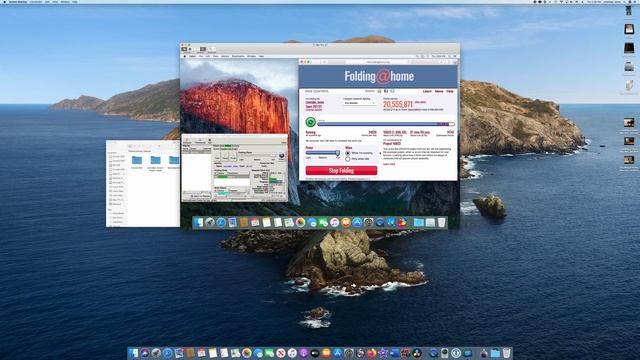Open the second folder in the Finder window

155,160
